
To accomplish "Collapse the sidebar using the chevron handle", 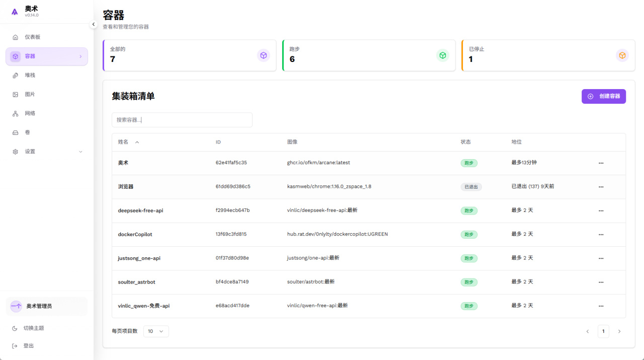I will coord(93,24).
